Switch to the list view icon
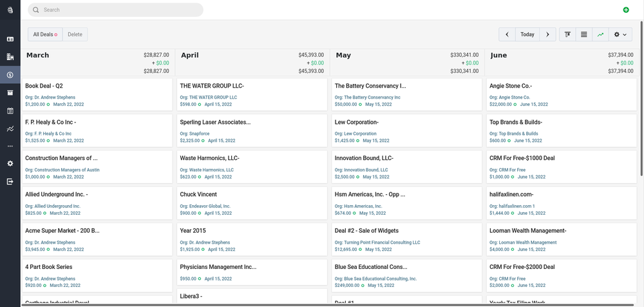Image resolution: width=644 pixels, height=307 pixels. coord(584,35)
